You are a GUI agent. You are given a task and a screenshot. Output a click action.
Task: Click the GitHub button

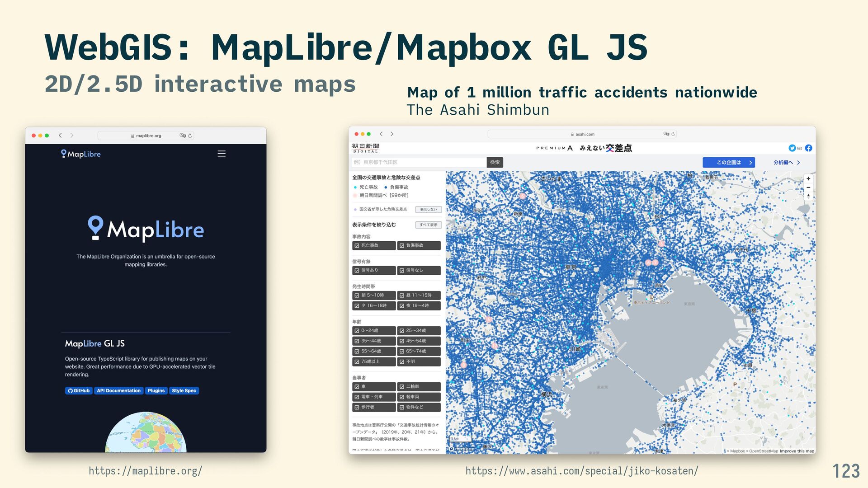79,390
